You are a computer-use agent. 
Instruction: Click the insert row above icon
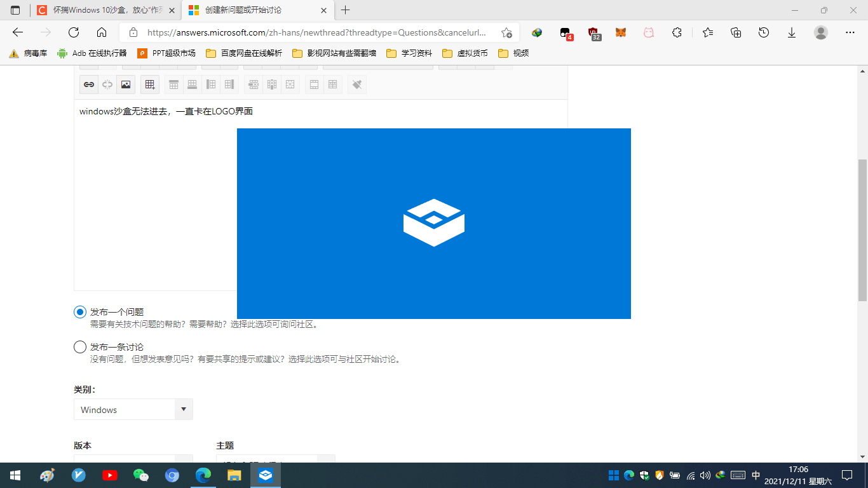click(x=173, y=85)
